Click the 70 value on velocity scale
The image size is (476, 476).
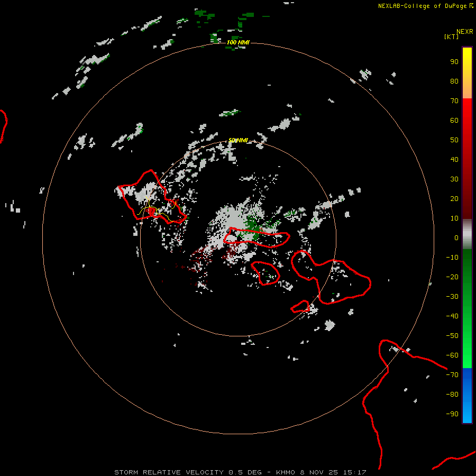click(x=454, y=101)
